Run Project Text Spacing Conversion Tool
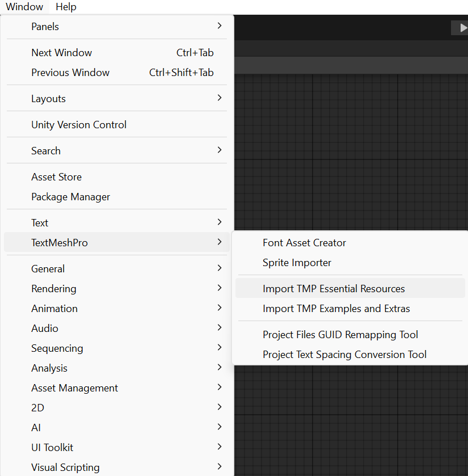 [345, 355]
